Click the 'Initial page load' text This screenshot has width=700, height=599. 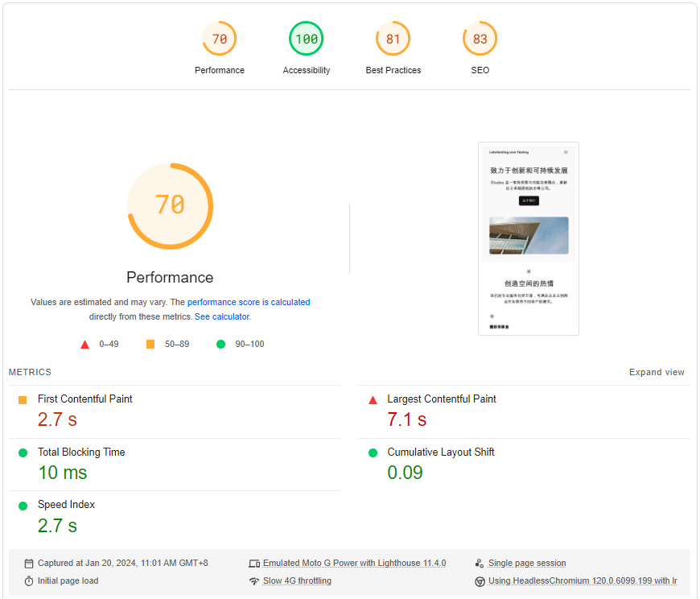tap(68, 580)
